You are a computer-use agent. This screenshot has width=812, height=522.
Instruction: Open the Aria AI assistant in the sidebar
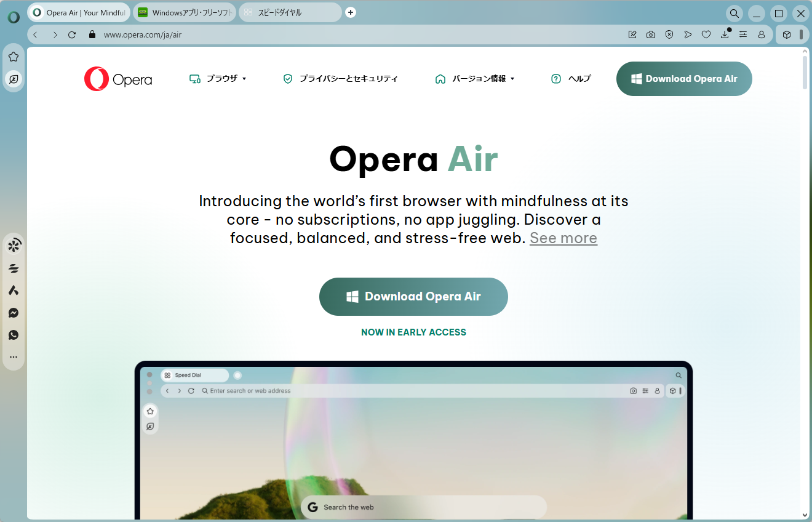(x=14, y=244)
